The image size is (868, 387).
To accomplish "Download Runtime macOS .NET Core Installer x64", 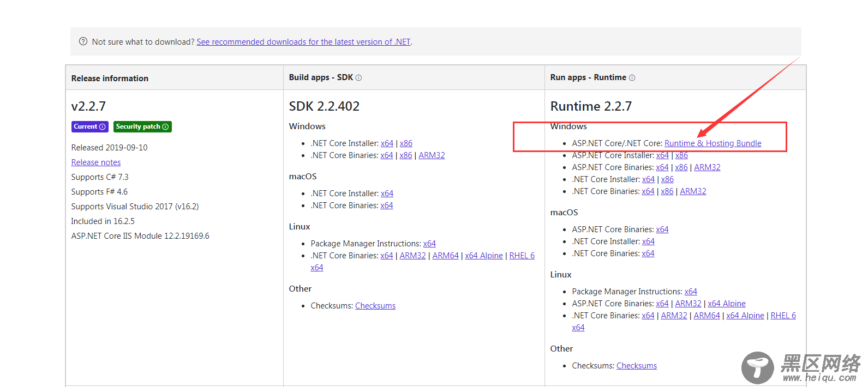I will pos(648,241).
